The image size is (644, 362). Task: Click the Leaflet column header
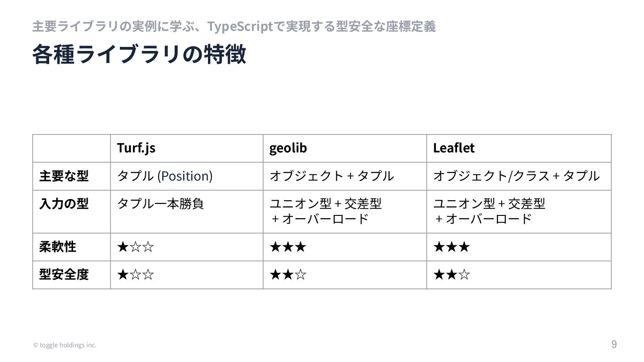click(453, 148)
